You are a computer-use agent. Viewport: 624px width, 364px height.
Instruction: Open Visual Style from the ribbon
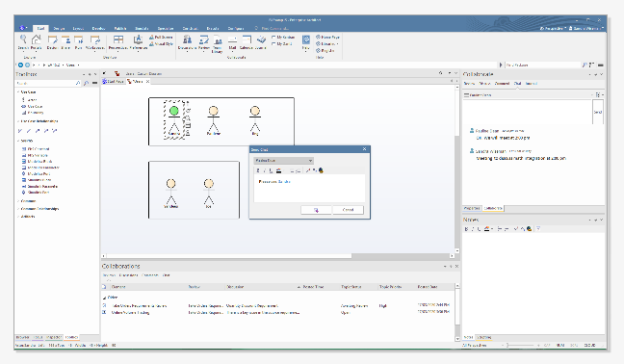click(x=161, y=43)
